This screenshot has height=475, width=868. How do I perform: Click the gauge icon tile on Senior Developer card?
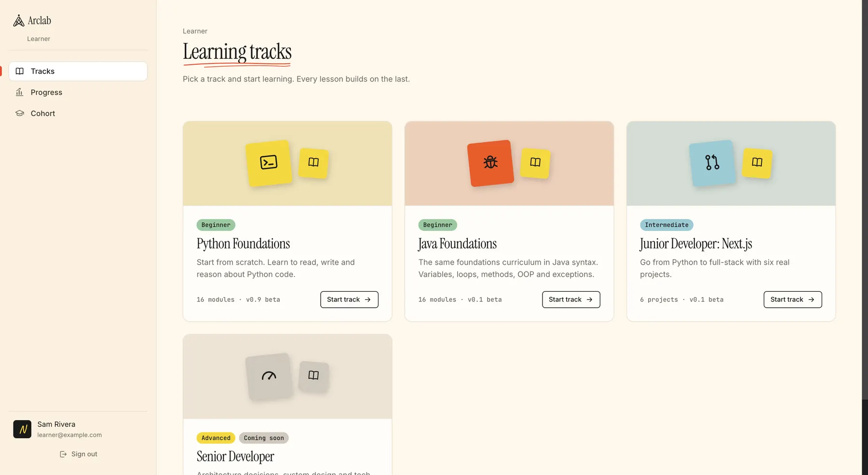[269, 376]
